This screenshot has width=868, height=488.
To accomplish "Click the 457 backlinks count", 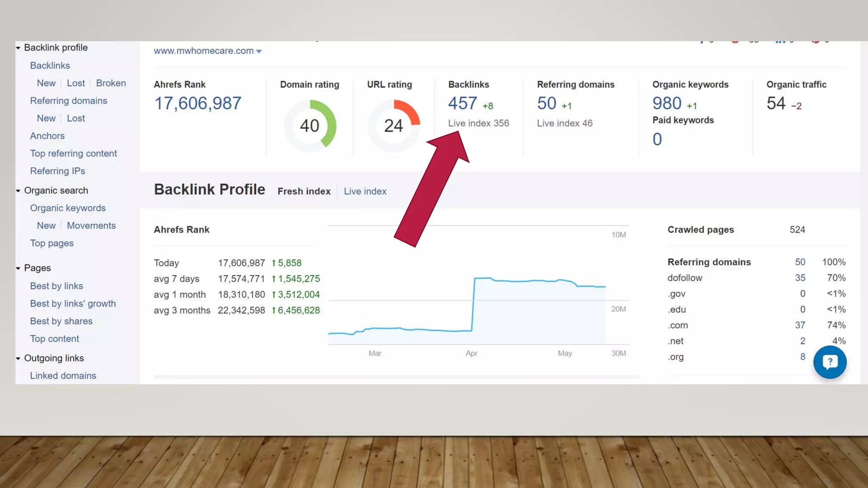I will point(462,103).
